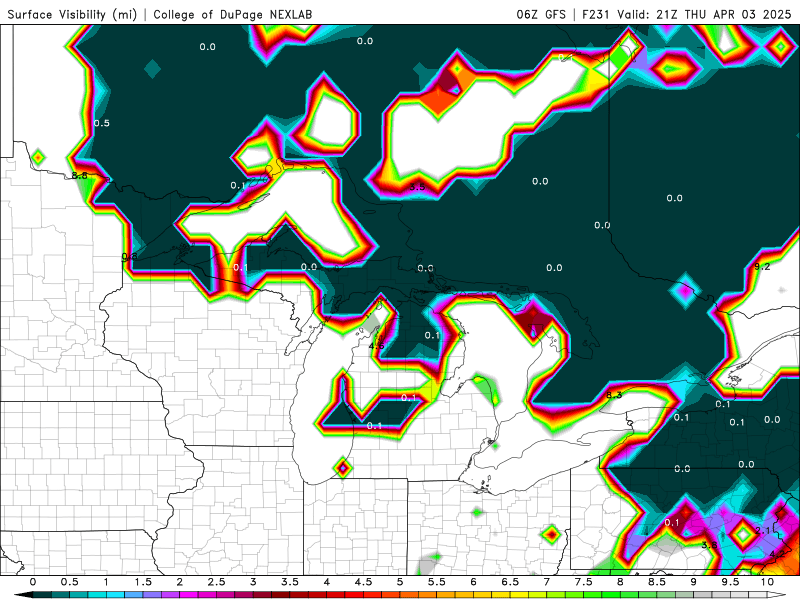The width and height of the screenshot is (800, 600).
Task: Click the white arrow end of the color bar
Action: [779, 595]
